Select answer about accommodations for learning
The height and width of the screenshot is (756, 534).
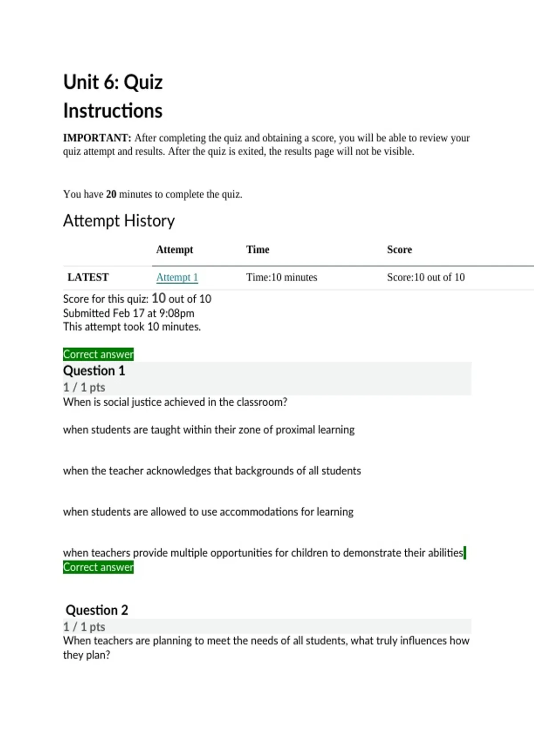(208, 512)
